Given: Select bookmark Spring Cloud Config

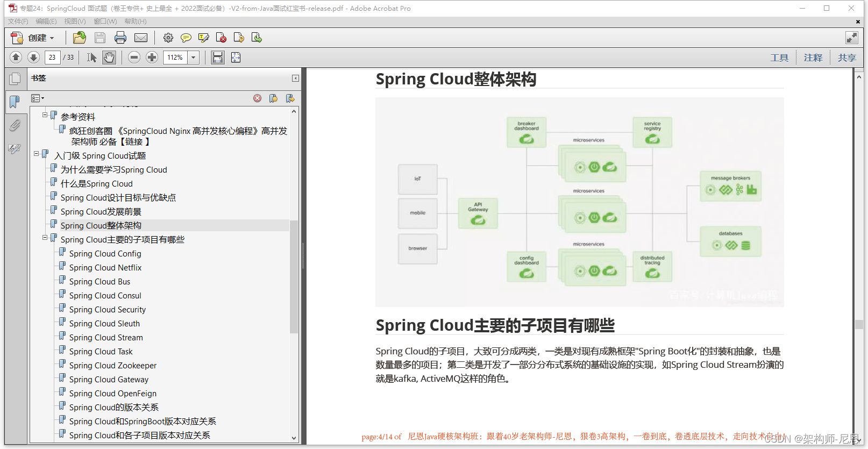Looking at the screenshot, I should click(x=105, y=254).
